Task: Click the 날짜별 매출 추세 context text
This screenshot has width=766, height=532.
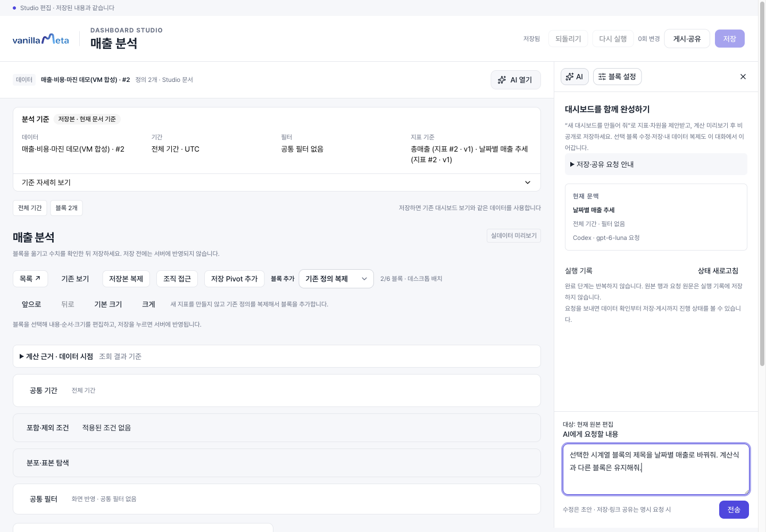Action: click(594, 210)
